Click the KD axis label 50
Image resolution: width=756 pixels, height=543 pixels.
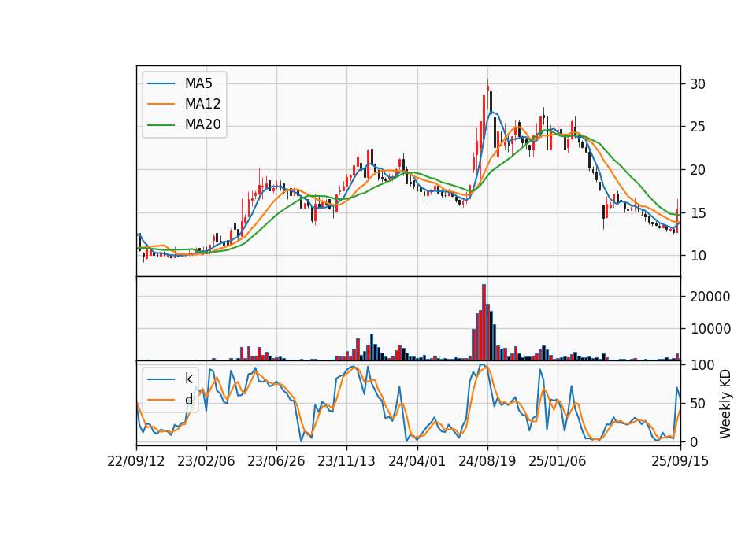698,404
